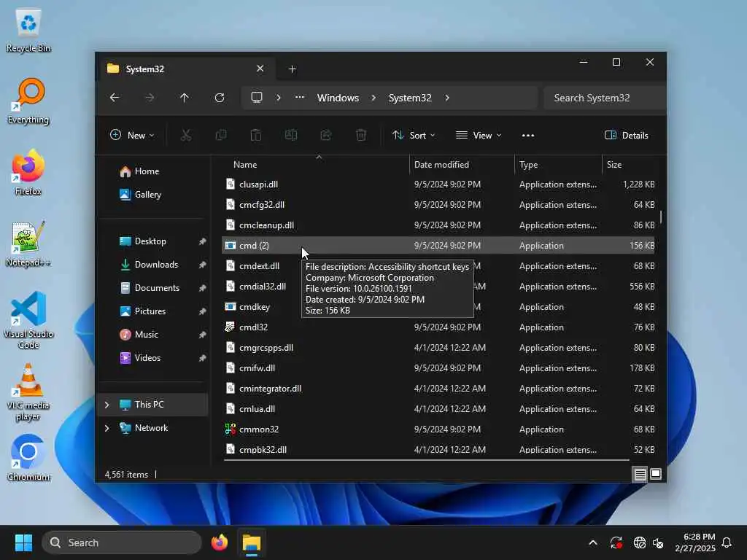Click the Delete trash icon
Viewport: 747px width, 560px height.
(361, 135)
